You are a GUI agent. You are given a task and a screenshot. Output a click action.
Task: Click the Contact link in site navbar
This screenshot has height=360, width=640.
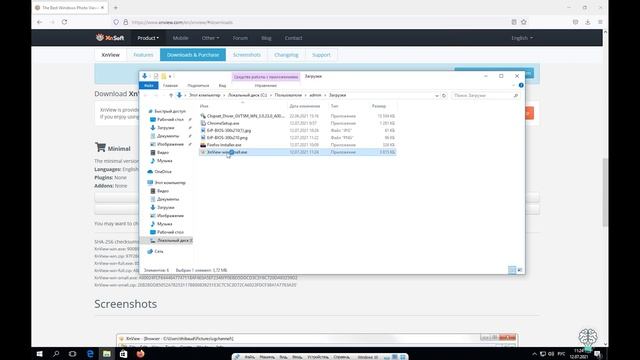coord(293,38)
